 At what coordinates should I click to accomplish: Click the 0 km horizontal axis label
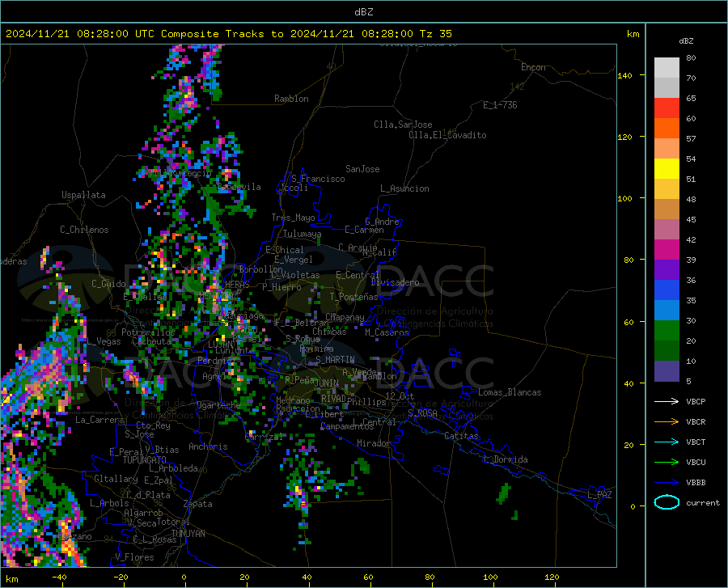184,577
